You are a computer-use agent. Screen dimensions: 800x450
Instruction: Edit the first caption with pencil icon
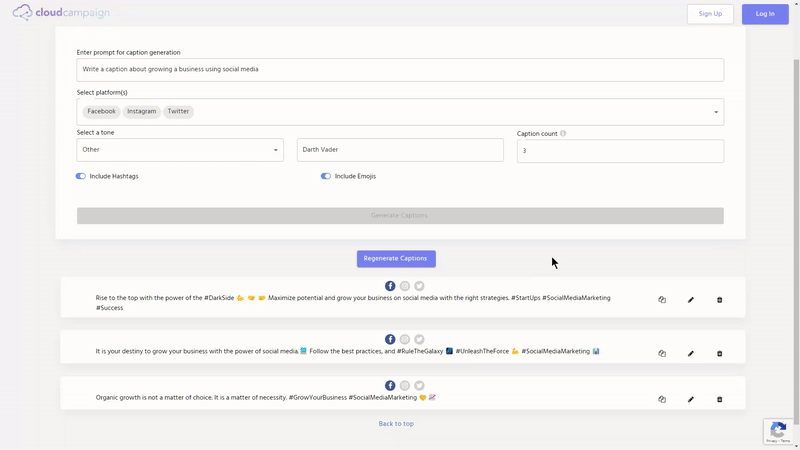click(691, 300)
